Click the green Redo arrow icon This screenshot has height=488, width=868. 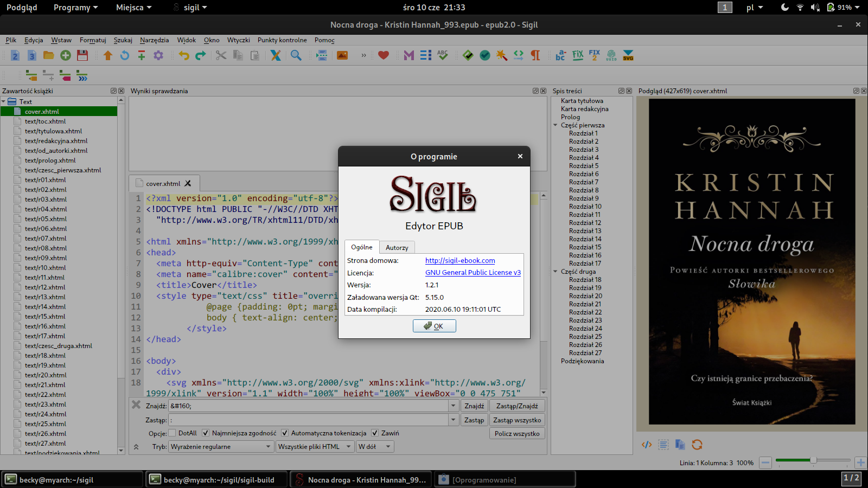click(x=201, y=55)
